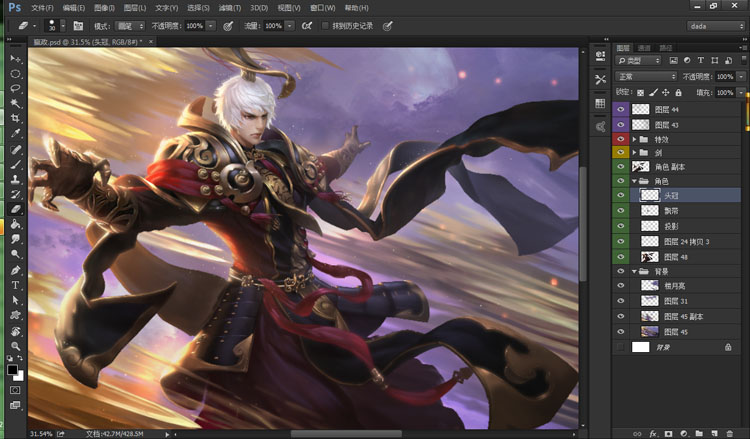Open the layer opacity slider arrow
The width and height of the screenshot is (750, 439).
[x=741, y=77]
